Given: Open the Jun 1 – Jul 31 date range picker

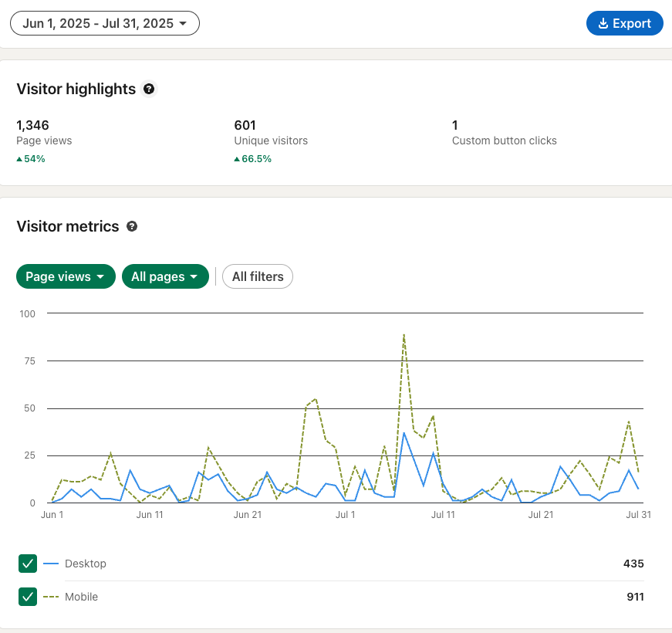Looking at the screenshot, I should tap(105, 23).
